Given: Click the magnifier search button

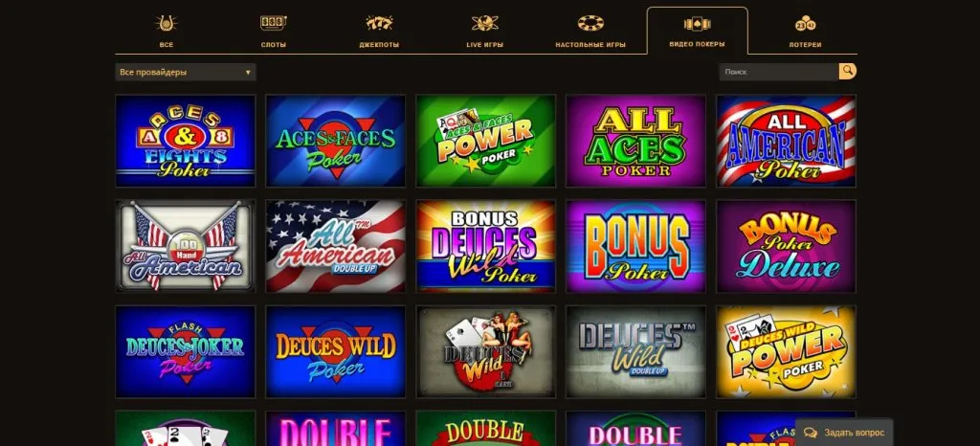Looking at the screenshot, I should (848, 72).
